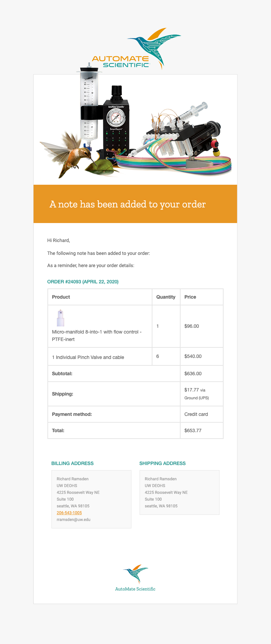
Task: Click the Credit card payment method cell
Action: [202, 414]
